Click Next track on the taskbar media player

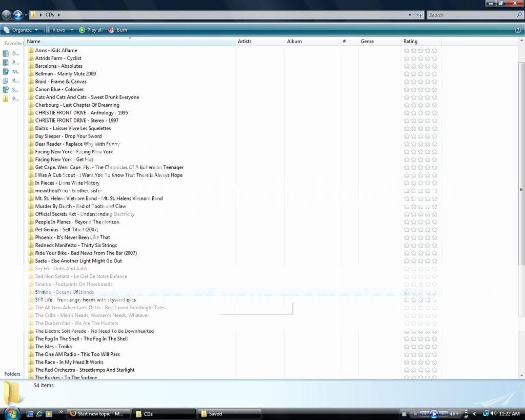click(x=443, y=414)
